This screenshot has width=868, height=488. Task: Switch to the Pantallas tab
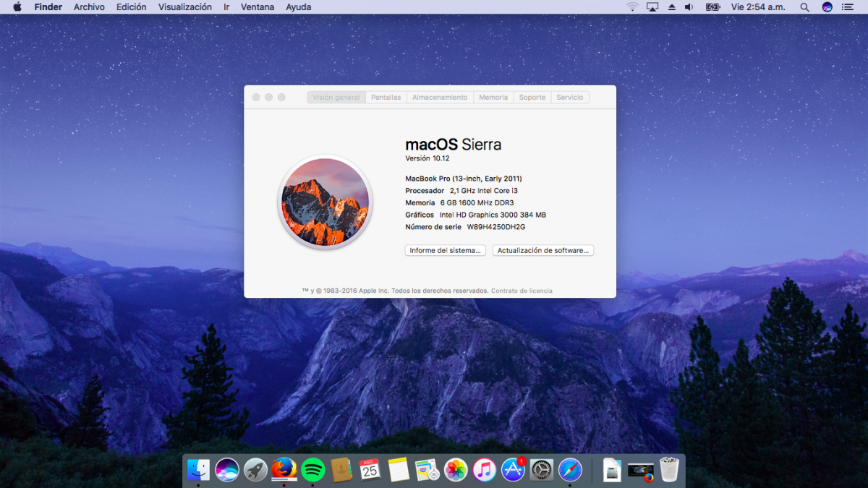pos(386,98)
